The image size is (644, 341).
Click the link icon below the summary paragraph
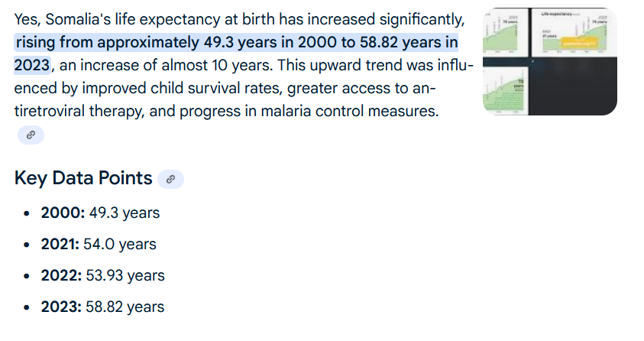(31, 135)
